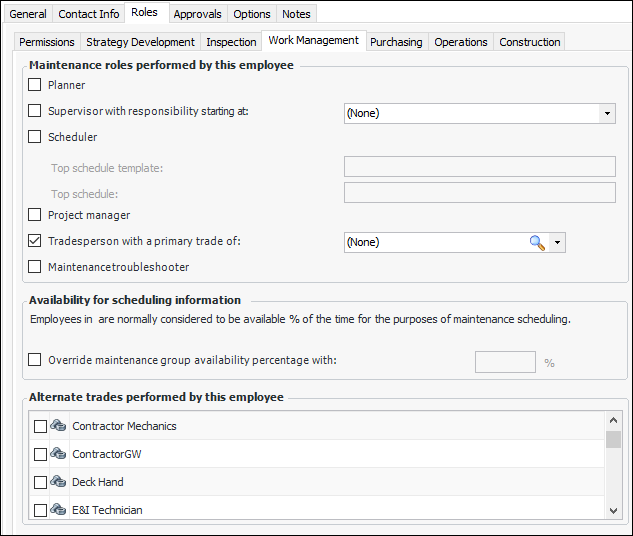
Task: Select the Strategy Development tab
Action: tap(140, 42)
